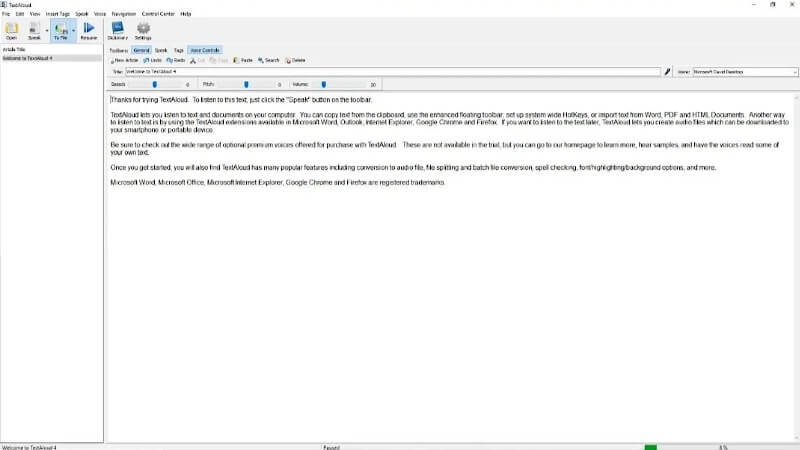Click the Undo toolbar icon
The image size is (800, 450).
click(153, 60)
